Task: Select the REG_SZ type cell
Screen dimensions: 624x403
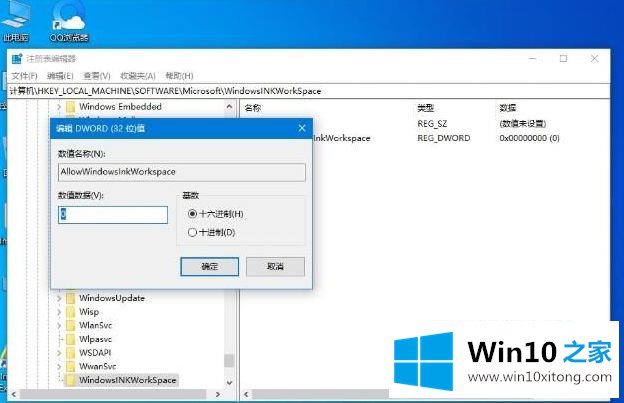Action: coord(432,124)
